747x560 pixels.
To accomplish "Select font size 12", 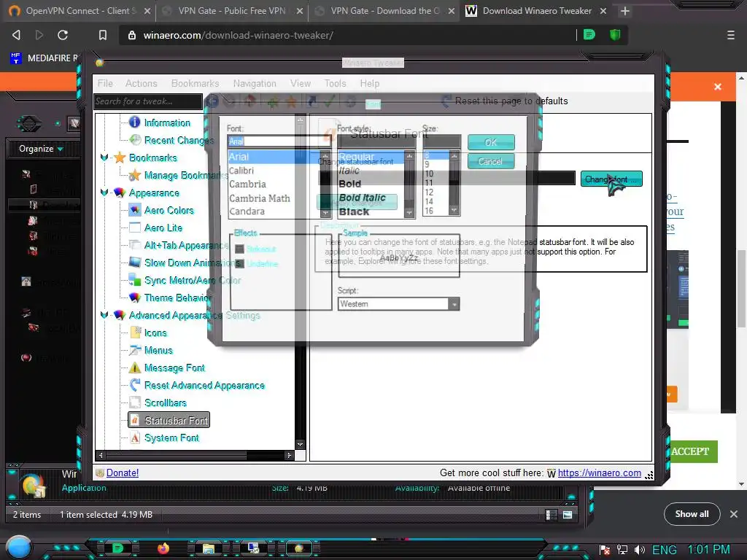I will click(x=429, y=192).
